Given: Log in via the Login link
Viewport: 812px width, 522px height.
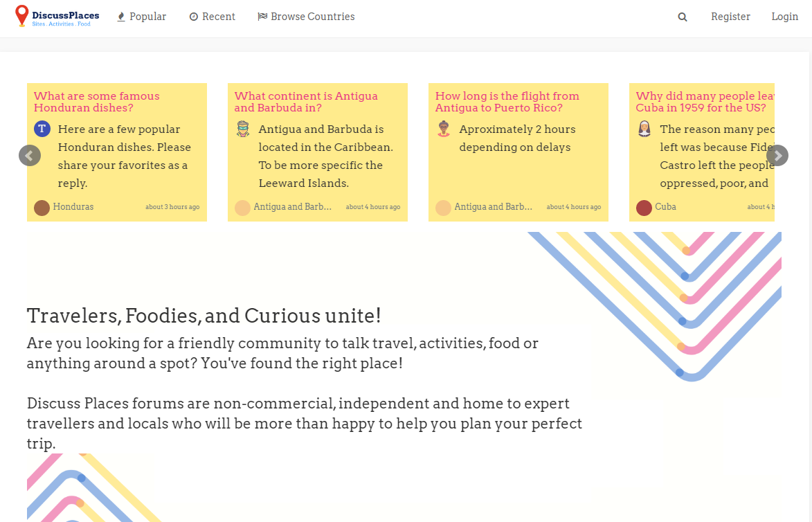Looking at the screenshot, I should 784,17.
